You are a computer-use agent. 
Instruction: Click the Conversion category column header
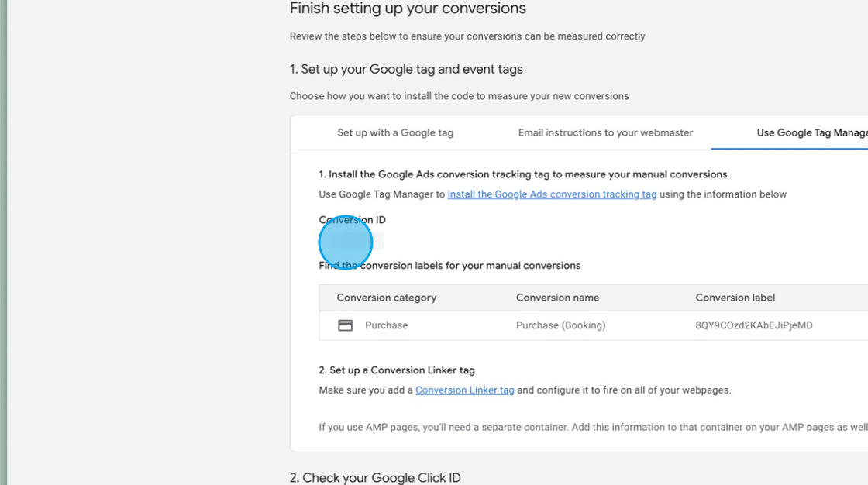(x=386, y=298)
